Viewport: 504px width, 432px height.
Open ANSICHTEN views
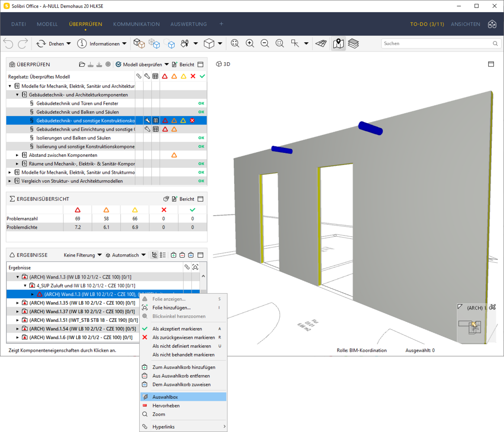466,24
